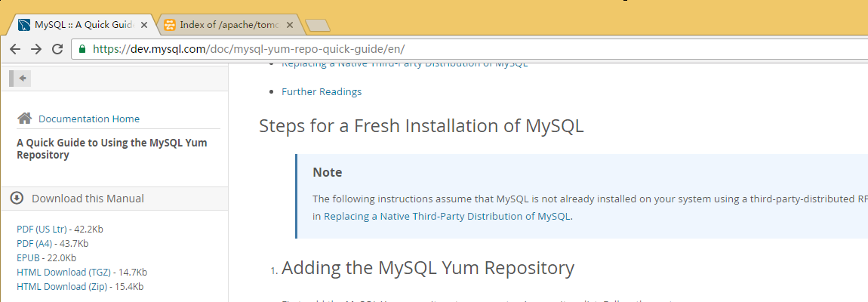Go forward with browser forward arrow
Viewport: 868px width, 302px height.
click(36, 49)
